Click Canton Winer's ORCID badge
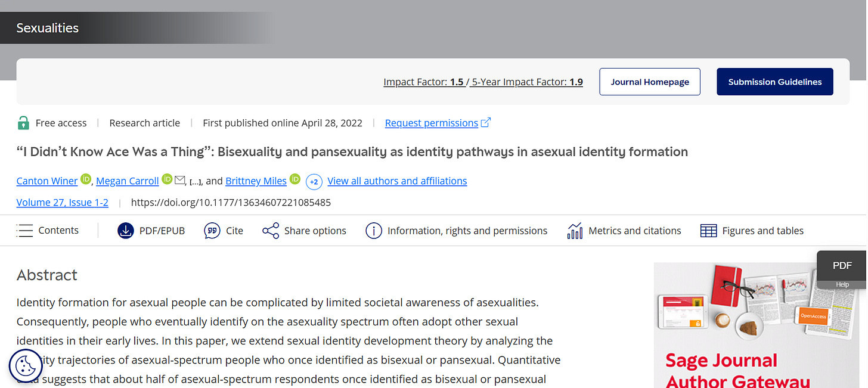 (85, 178)
